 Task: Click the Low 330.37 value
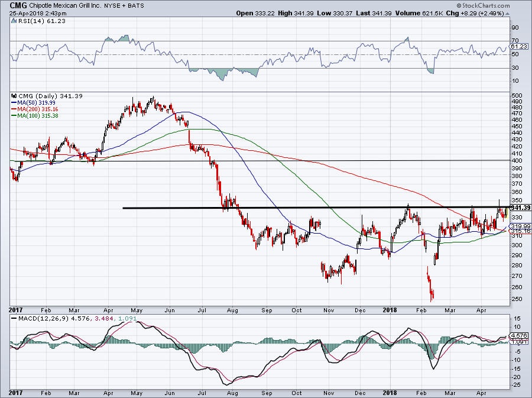coord(335,13)
